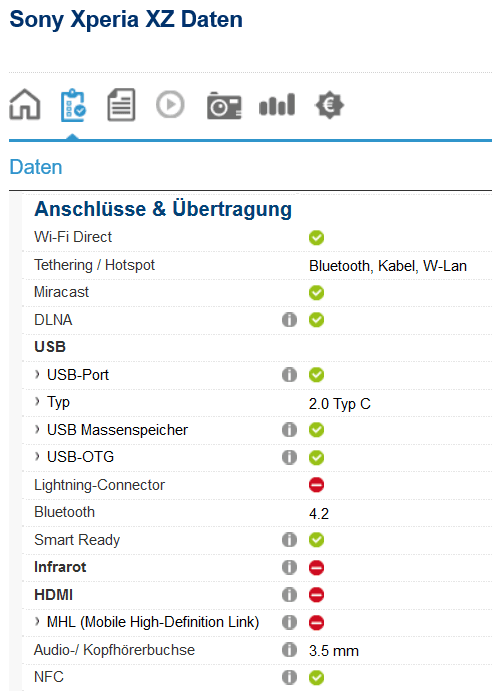The width and height of the screenshot is (492, 691).
Task: Expand the USB-OTG row chevron
Action: [x=37, y=456]
